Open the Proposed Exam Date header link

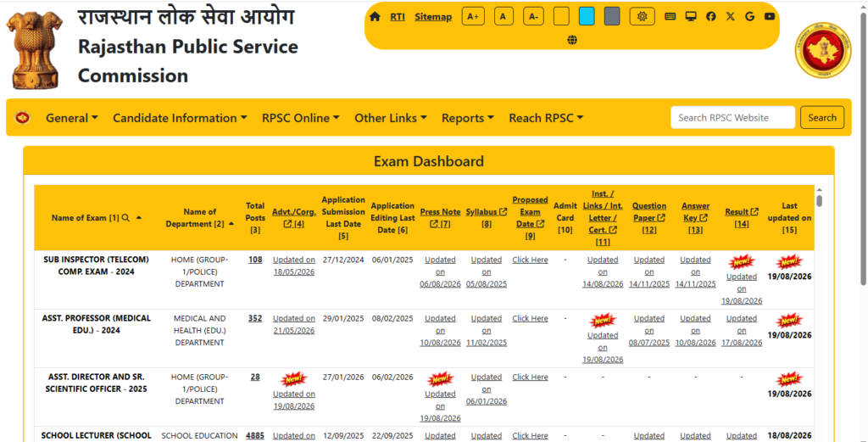tap(530, 218)
